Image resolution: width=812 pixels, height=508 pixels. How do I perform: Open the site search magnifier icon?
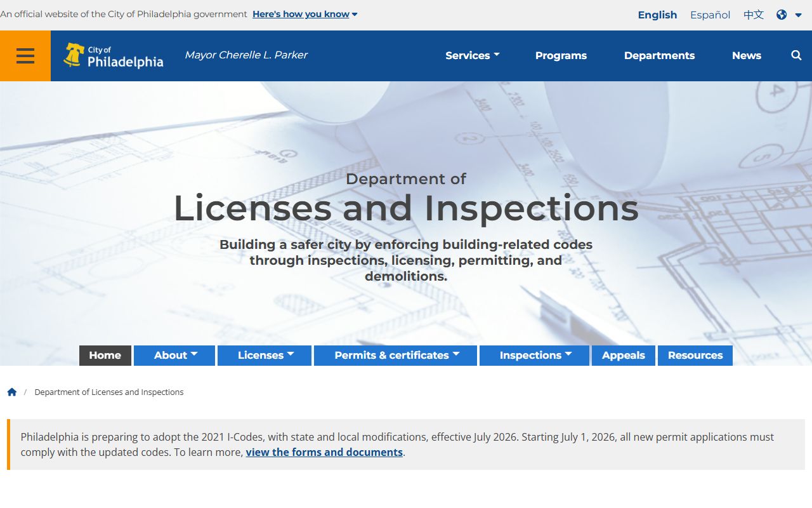tap(796, 55)
